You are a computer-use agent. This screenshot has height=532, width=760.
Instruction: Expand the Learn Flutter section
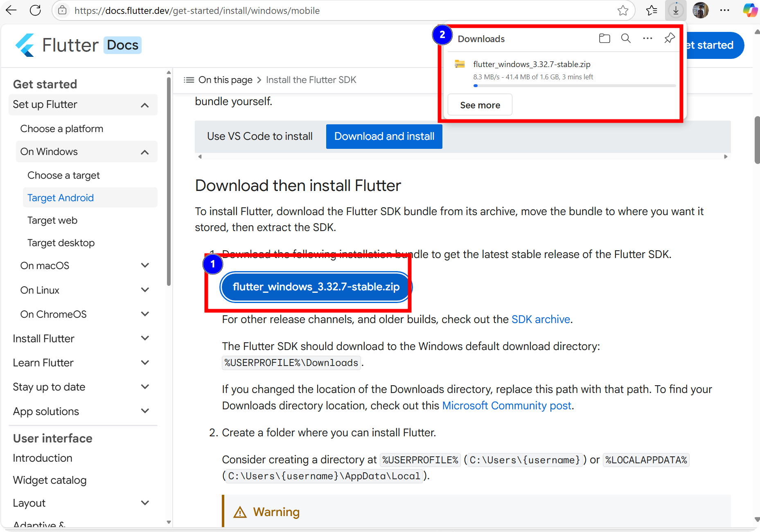[145, 363]
